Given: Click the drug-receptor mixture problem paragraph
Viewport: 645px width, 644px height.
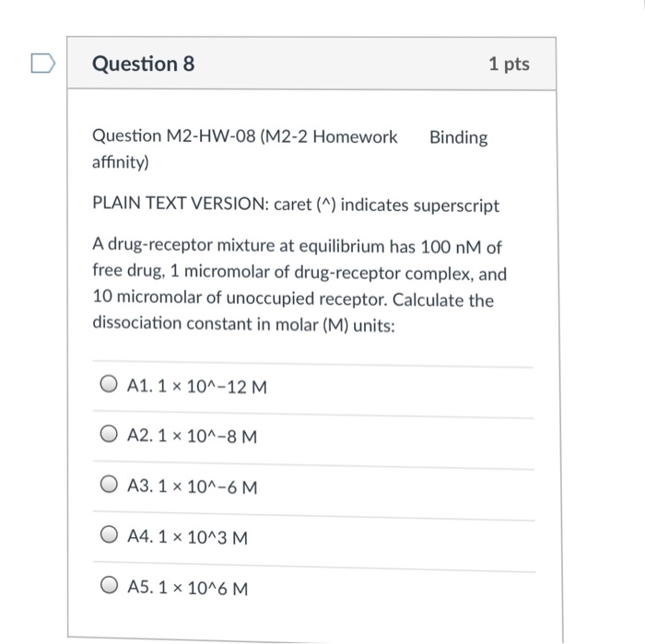Looking at the screenshot, I should tap(299, 284).
